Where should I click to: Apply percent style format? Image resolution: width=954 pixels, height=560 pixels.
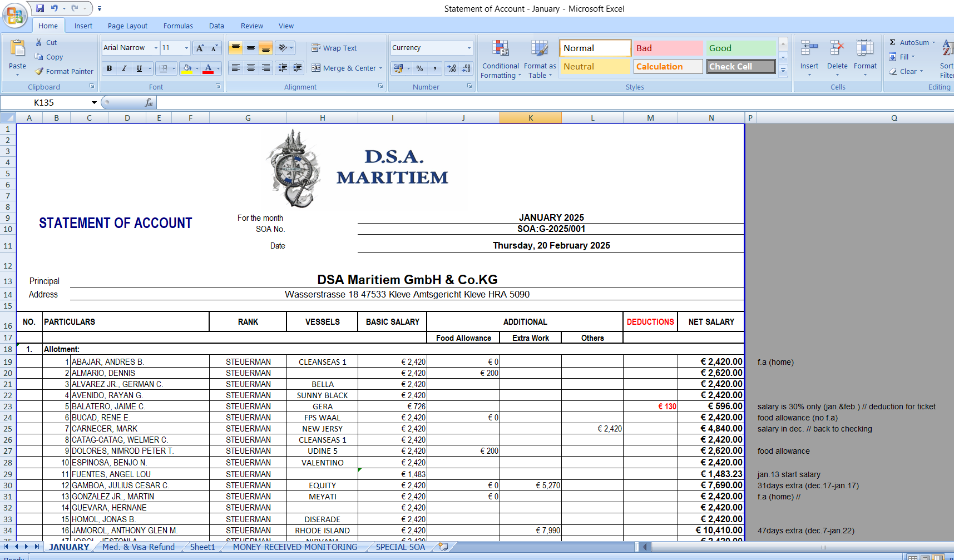[x=420, y=68]
